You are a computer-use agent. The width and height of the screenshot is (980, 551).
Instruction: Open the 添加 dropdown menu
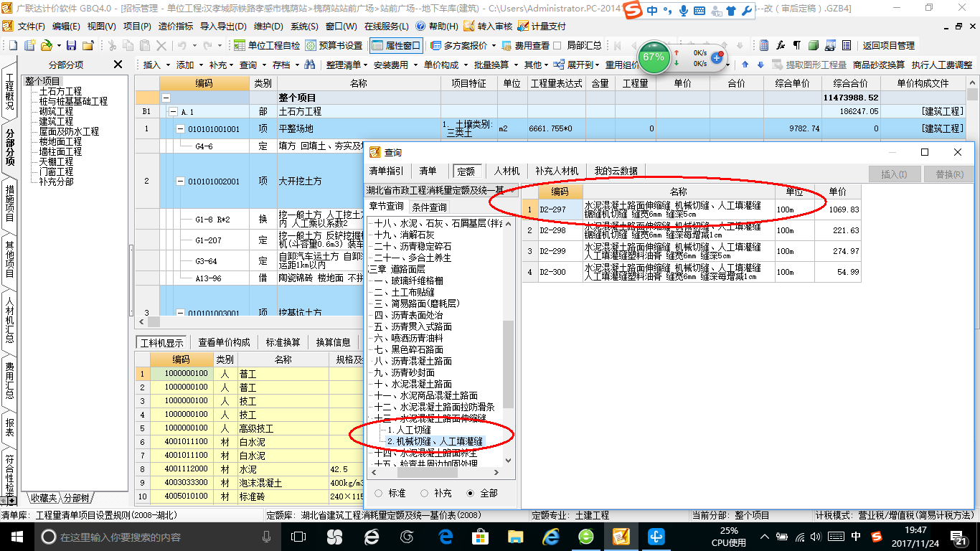pos(189,65)
